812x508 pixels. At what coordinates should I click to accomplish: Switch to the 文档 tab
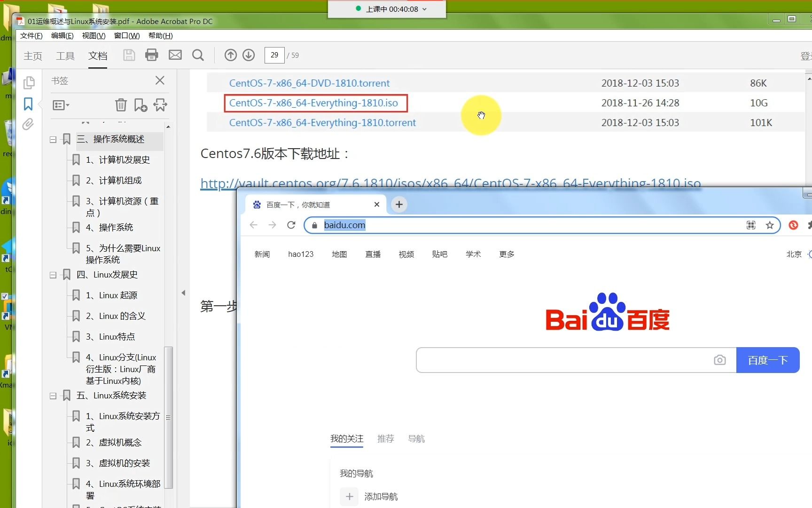98,56
